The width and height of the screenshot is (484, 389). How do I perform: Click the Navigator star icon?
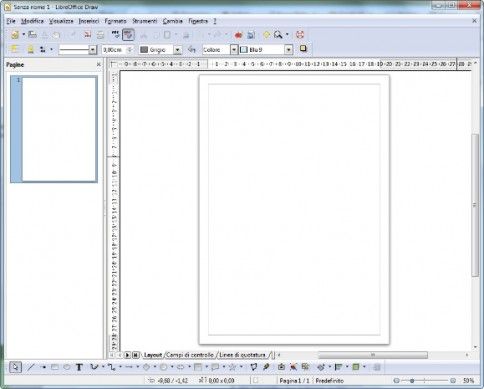coord(266,35)
